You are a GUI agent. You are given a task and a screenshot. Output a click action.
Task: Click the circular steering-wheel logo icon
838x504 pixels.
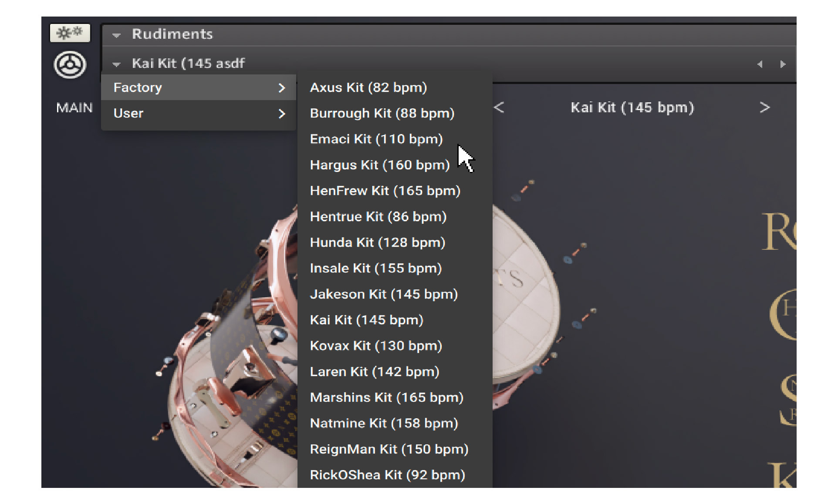pyautogui.click(x=70, y=65)
